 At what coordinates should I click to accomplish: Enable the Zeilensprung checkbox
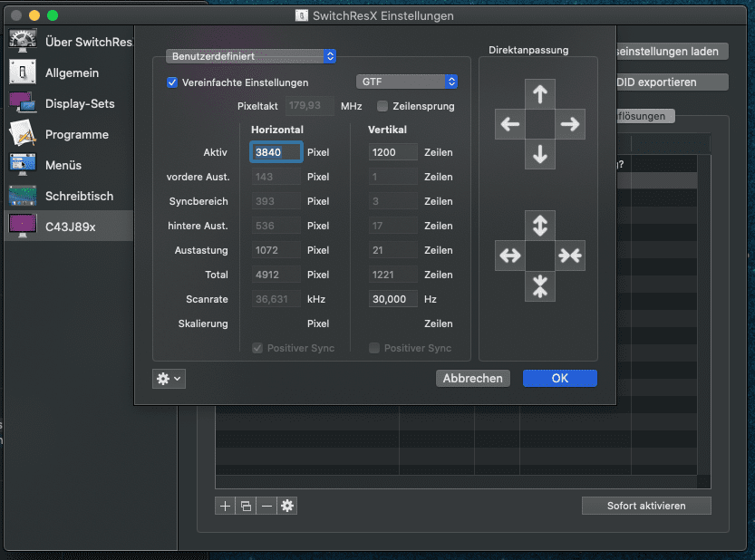point(382,106)
